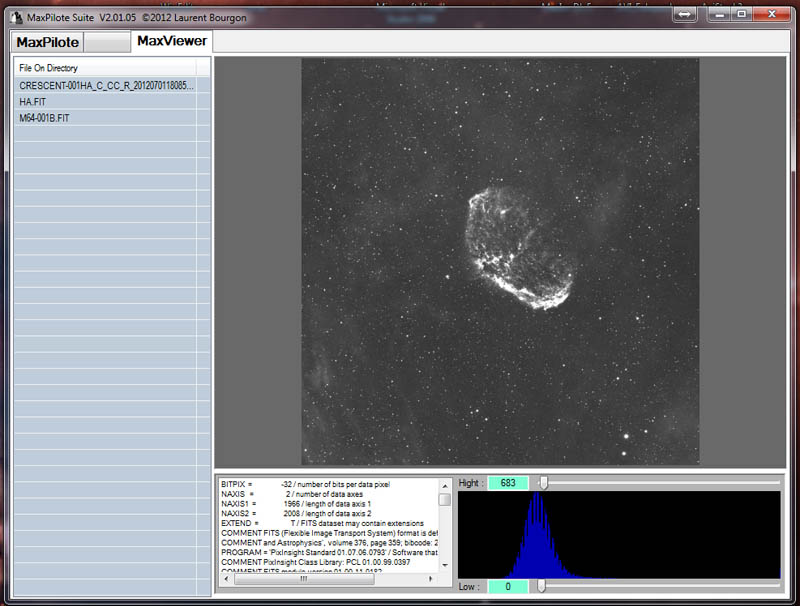Viewport: 800px width, 606px height.
Task: Click the FITS header vertical scrollbar thumb
Action: pos(445,499)
